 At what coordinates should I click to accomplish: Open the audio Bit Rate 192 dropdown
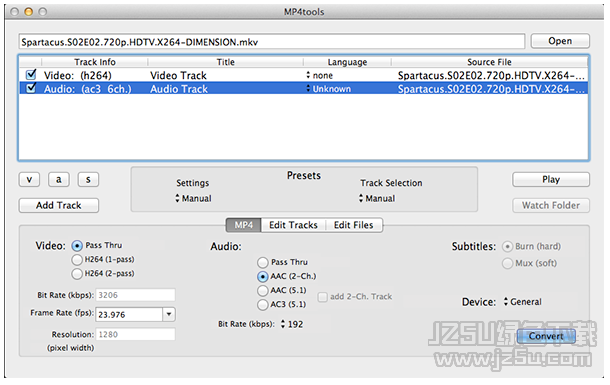click(292, 324)
